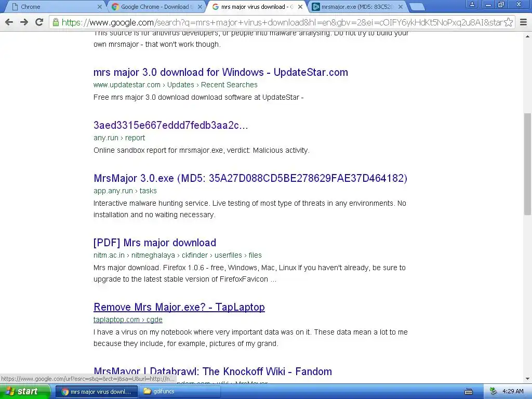Image resolution: width=532 pixels, height=399 pixels.
Task: Open '[PDF] Mrs major download' result
Action: click(155, 243)
